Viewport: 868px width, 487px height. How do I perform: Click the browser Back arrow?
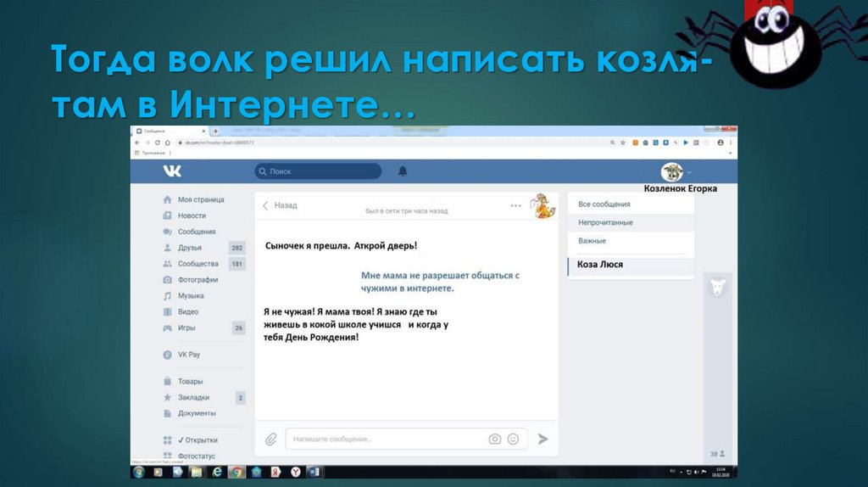(137, 143)
